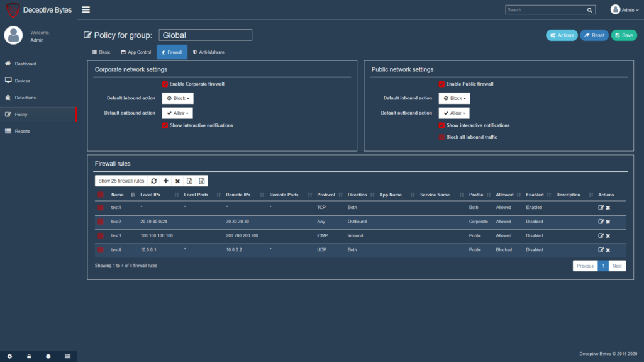The width and height of the screenshot is (644, 362).
Task: Edit the test3 firewall rule
Action: pos(601,235)
